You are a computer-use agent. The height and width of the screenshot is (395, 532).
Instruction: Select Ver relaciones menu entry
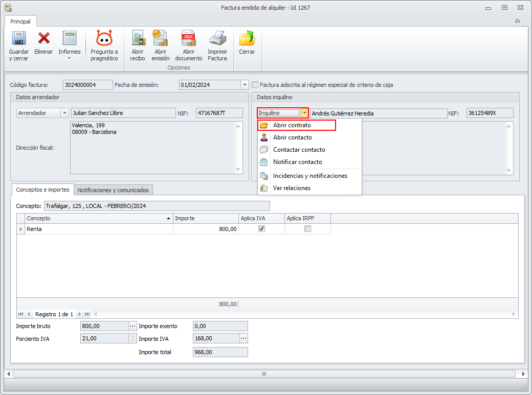pyautogui.click(x=309, y=188)
